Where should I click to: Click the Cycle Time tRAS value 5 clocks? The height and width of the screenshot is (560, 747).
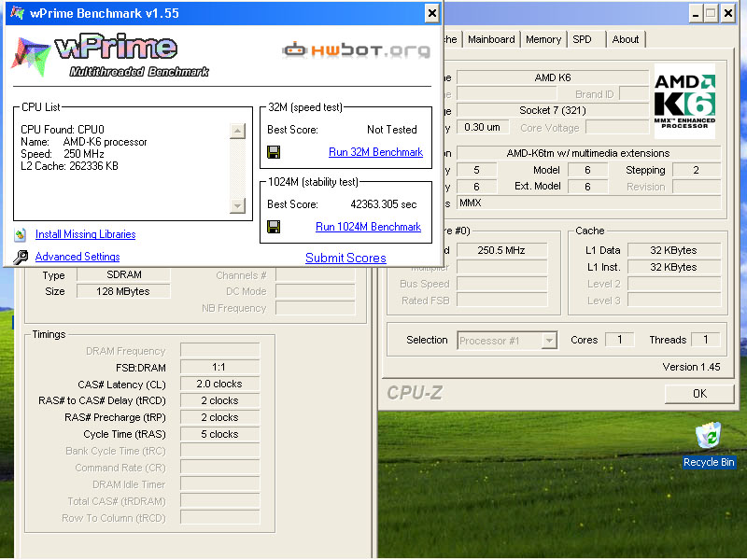pos(219,434)
